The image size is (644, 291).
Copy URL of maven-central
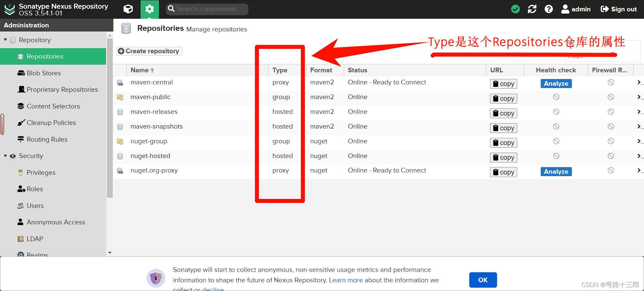point(503,84)
